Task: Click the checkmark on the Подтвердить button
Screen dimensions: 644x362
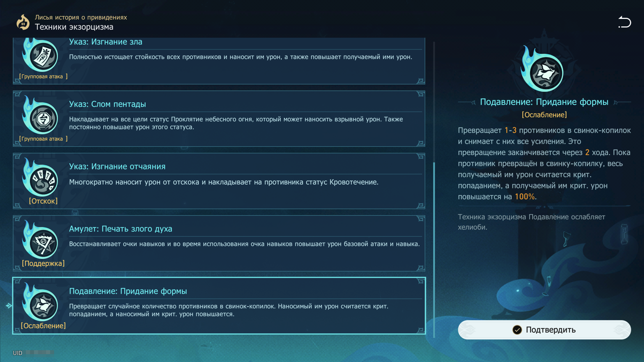Action: 517,330
